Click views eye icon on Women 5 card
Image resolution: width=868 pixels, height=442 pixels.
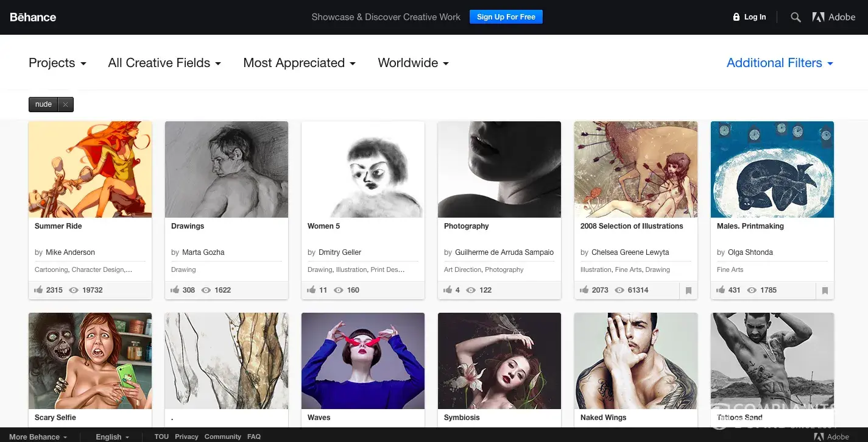[339, 290]
